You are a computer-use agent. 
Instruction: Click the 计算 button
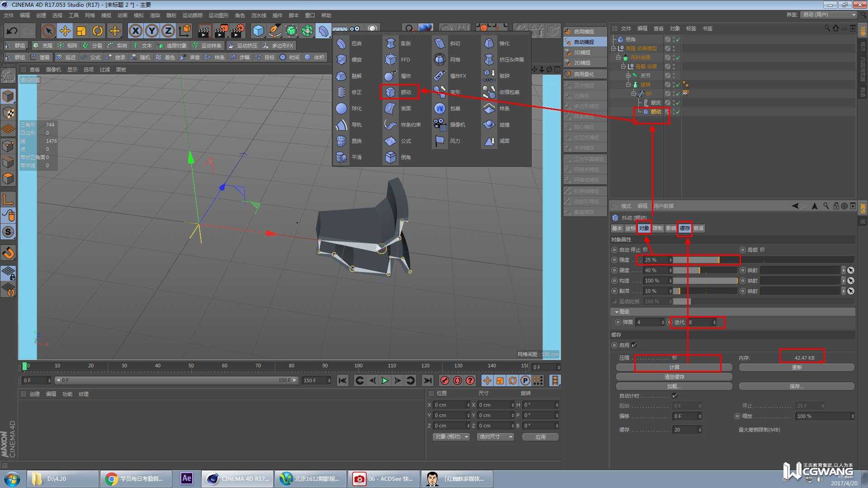pyautogui.click(x=674, y=367)
